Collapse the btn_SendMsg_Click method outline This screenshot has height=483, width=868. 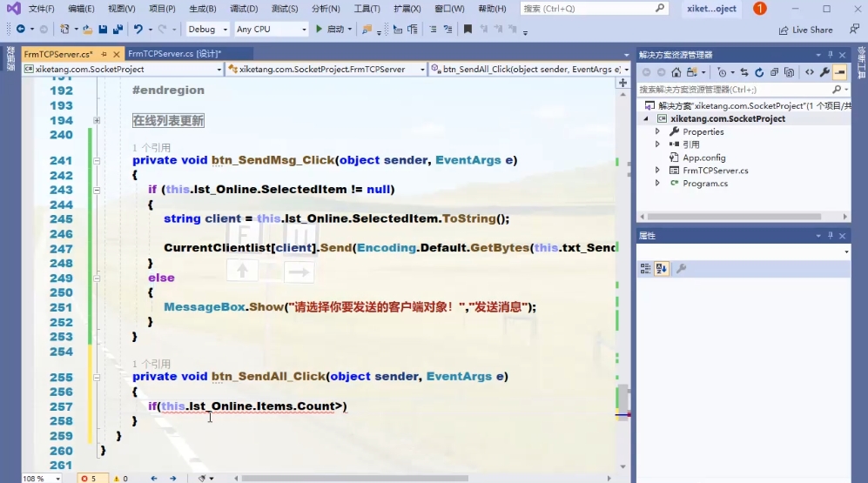tap(97, 161)
